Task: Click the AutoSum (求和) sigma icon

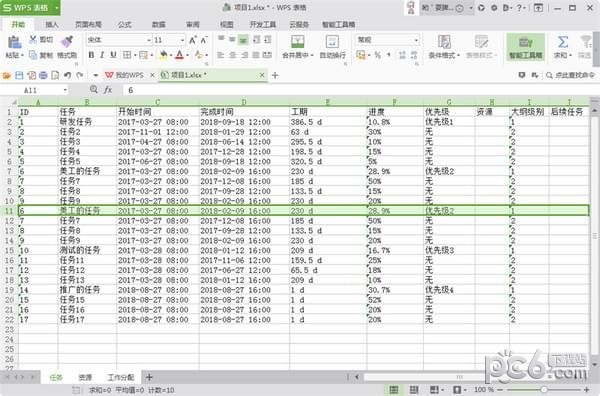Action: 562,41
